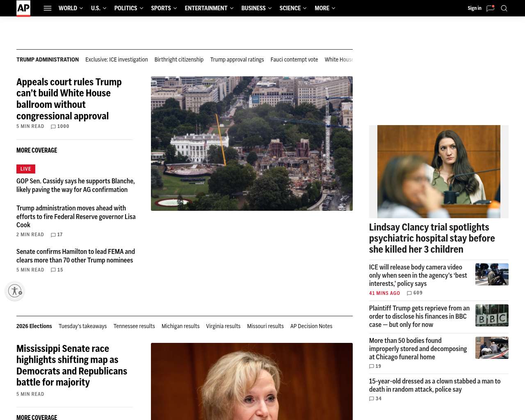
Task: Select Tennessee results topic
Action: coord(134,326)
